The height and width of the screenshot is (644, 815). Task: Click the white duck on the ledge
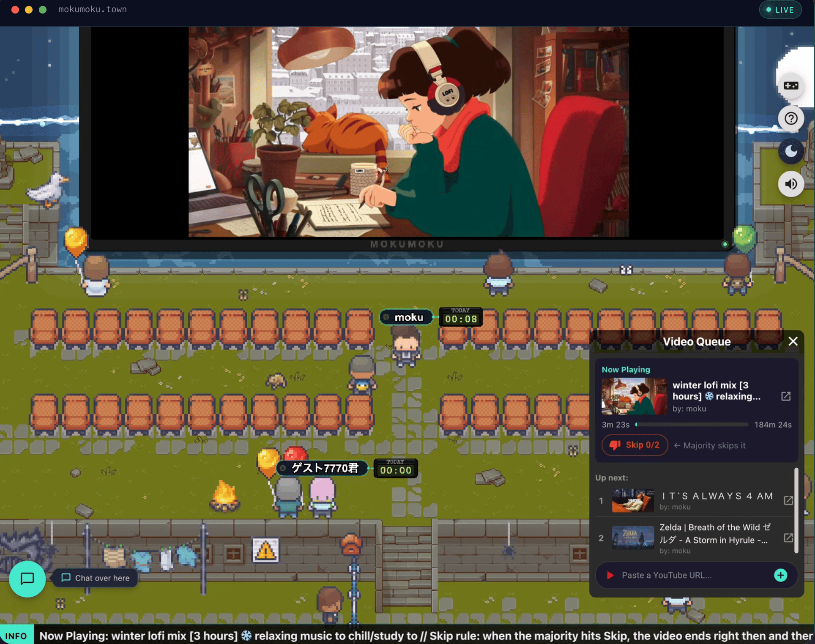coord(47,189)
